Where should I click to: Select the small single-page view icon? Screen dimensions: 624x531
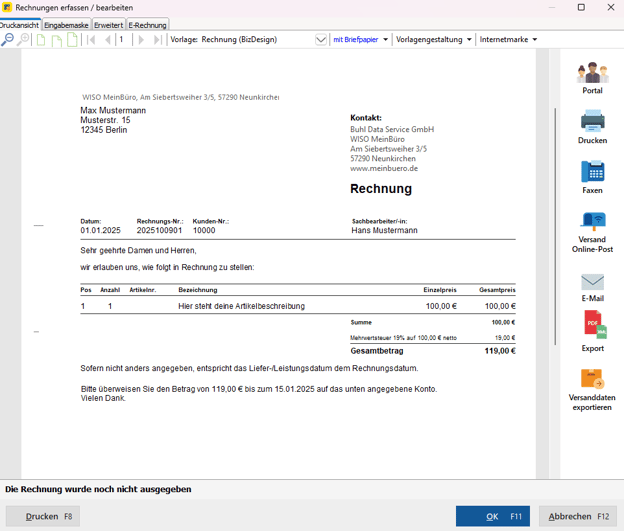(x=41, y=40)
